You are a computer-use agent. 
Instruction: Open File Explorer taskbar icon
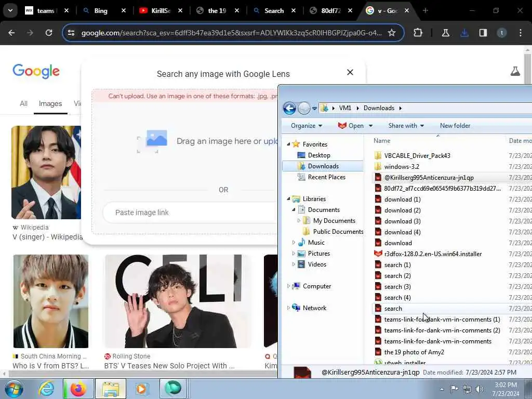click(111, 389)
